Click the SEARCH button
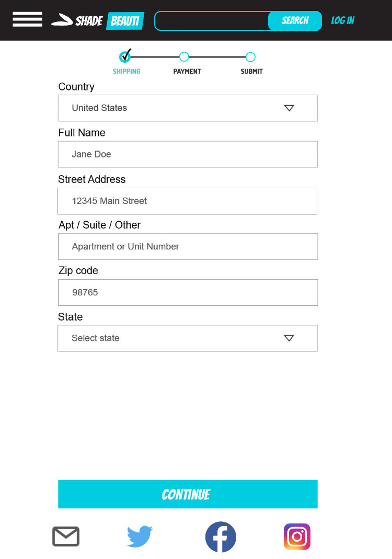 coord(295,21)
